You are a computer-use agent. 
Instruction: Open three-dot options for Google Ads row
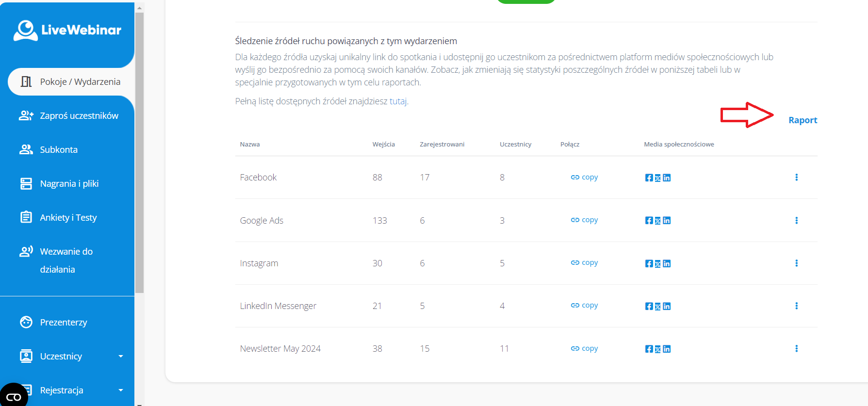(x=796, y=221)
